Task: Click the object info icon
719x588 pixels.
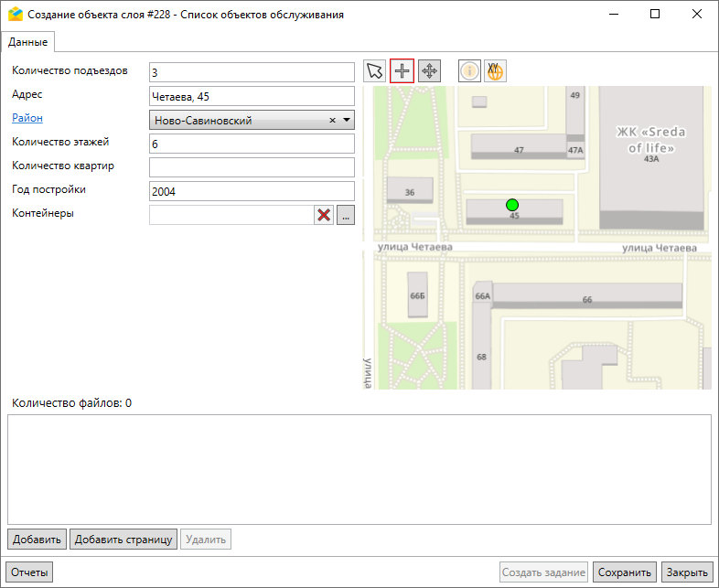Action: pyautogui.click(x=469, y=71)
